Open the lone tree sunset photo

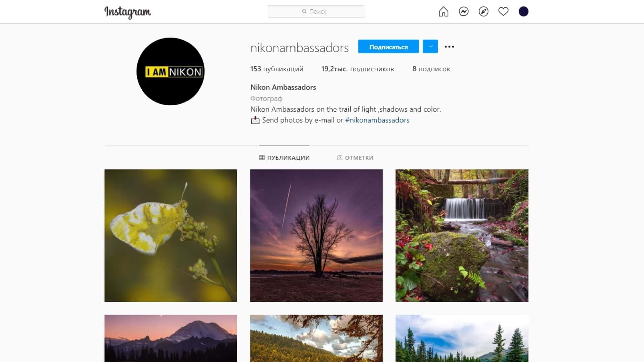(316, 236)
